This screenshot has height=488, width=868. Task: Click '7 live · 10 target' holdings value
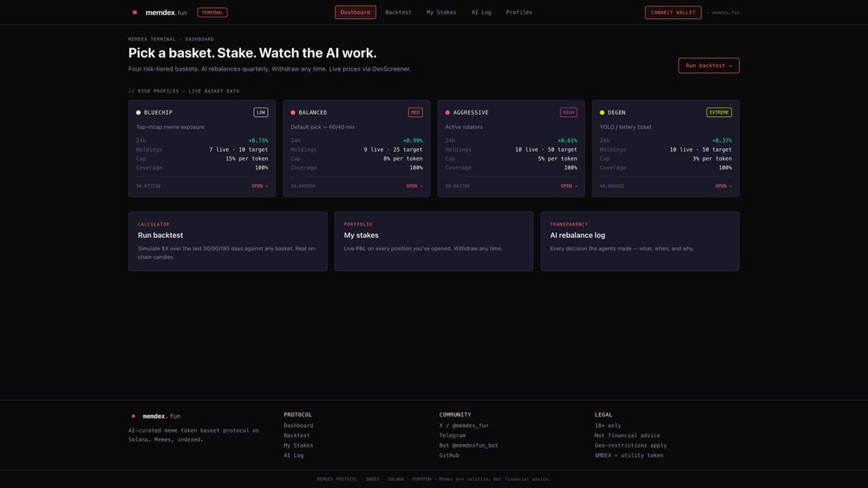point(239,150)
